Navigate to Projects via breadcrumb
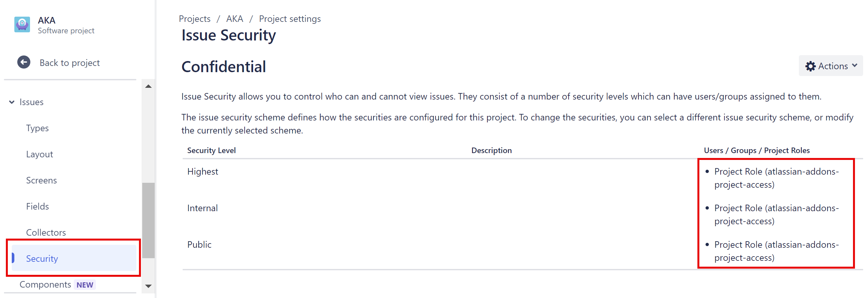The image size is (868, 298). coord(194,19)
